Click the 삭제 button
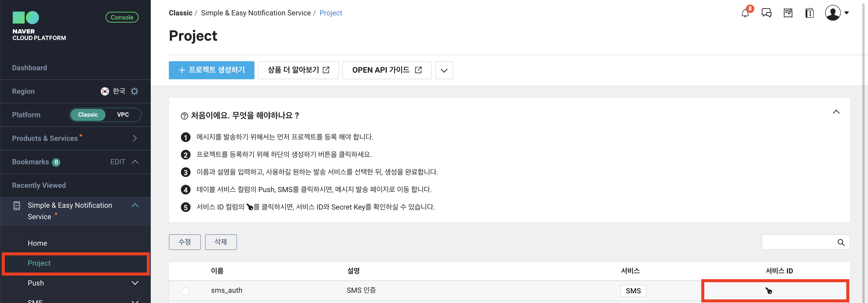 click(221, 242)
